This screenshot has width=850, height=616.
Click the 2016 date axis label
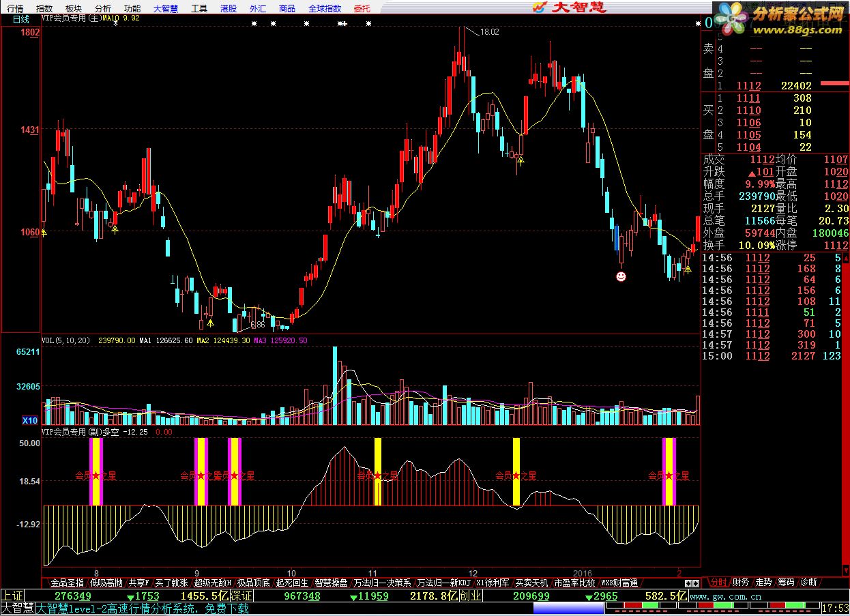point(583,572)
